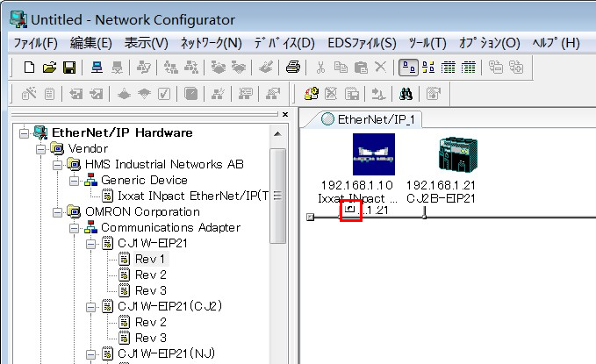Collapse the CJ1W-EIP21(CJ2) node
This screenshot has height=364, width=596.
click(x=90, y=307)
